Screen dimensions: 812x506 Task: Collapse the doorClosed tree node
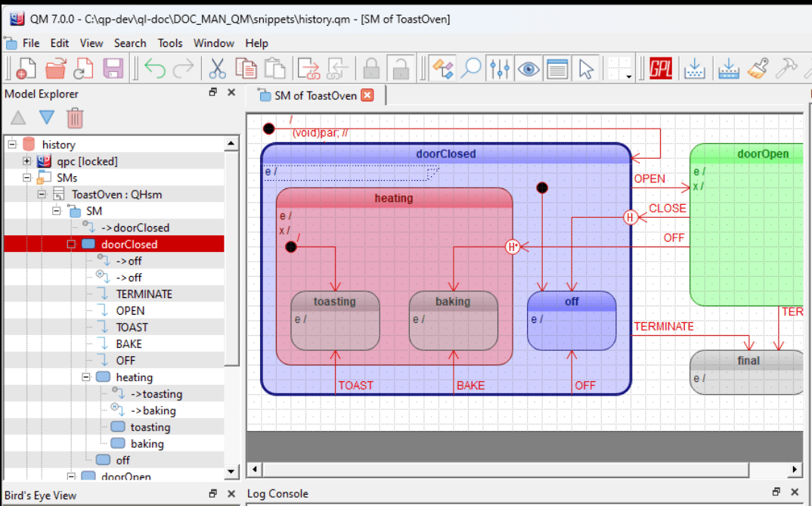(x=72, y=244)
